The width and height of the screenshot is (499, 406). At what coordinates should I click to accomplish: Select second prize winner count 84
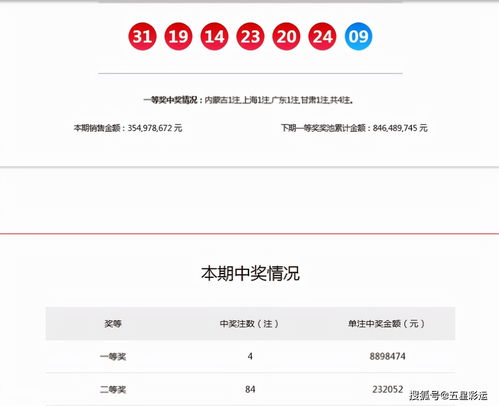(x=250, y=389)
